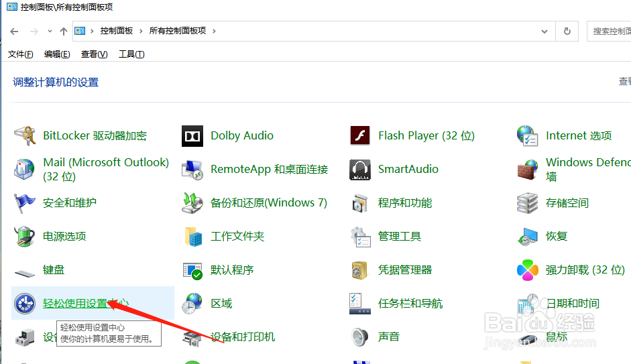Open the BitLocker drive encryption icon

(25, 136)
